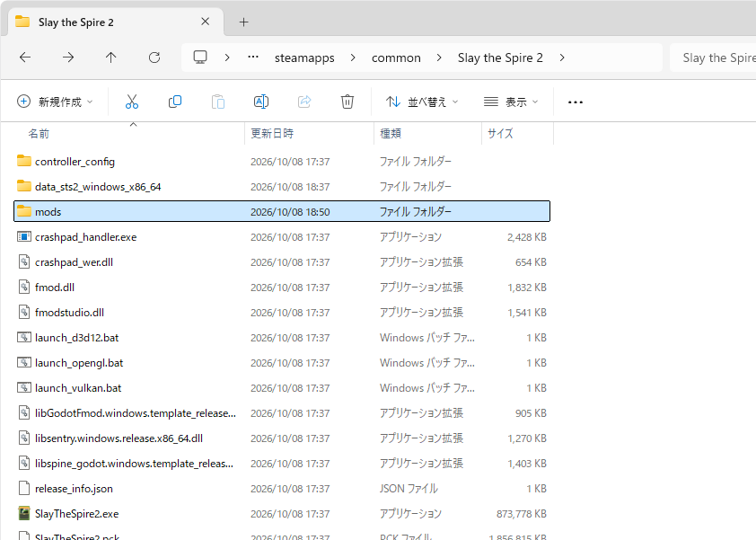Select launch_d3d12.bat file
This screenshot has height=540, width=756.
pyautogui.click(x=282, y=337)
